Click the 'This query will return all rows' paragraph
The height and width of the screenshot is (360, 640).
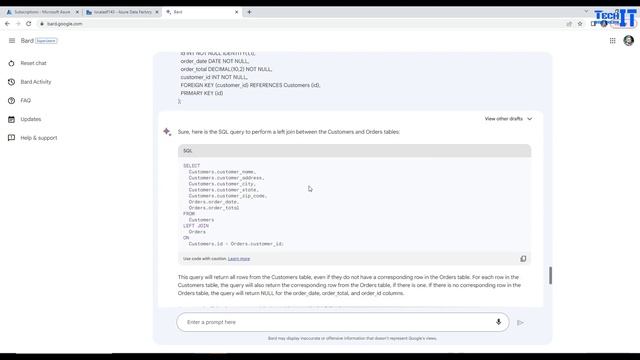349,285
